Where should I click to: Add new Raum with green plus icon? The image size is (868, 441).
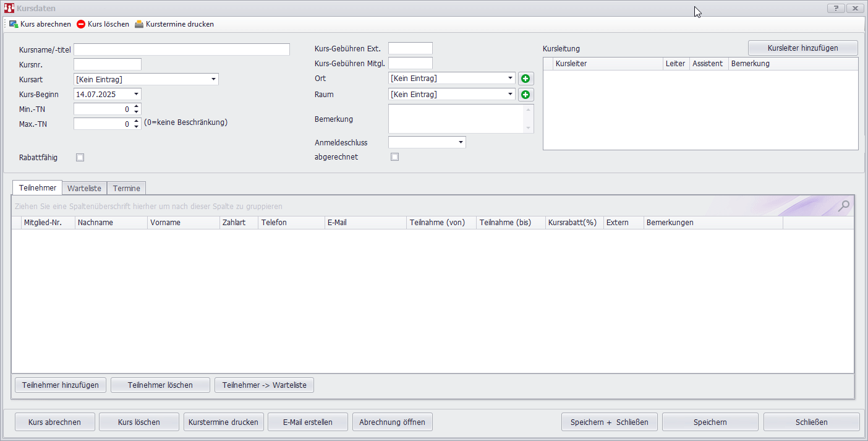[525, 95]
